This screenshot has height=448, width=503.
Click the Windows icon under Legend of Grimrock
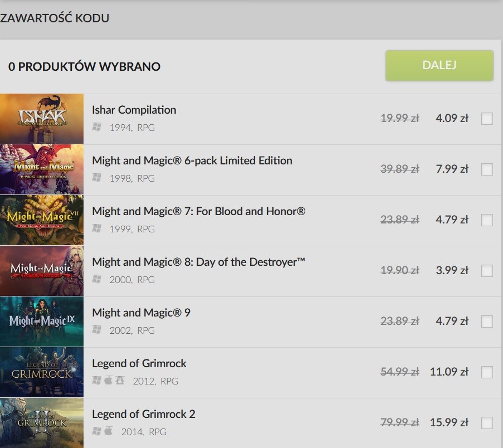(x=96, y=381)
